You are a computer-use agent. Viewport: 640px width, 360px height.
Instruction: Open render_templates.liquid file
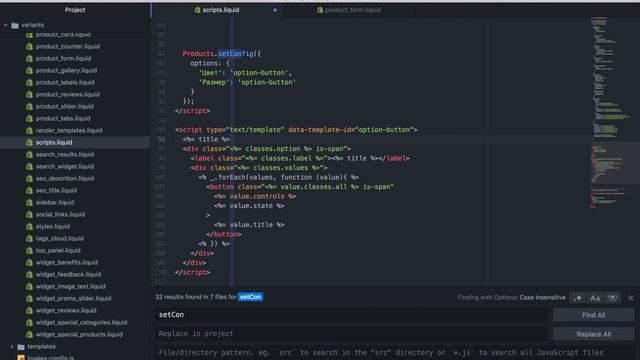[x=69, y=131]
